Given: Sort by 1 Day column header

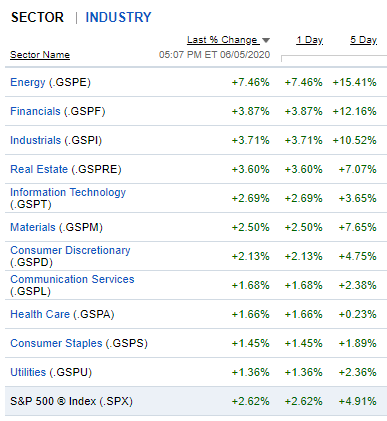Looking at the screenshot, I should coord(310,40).
